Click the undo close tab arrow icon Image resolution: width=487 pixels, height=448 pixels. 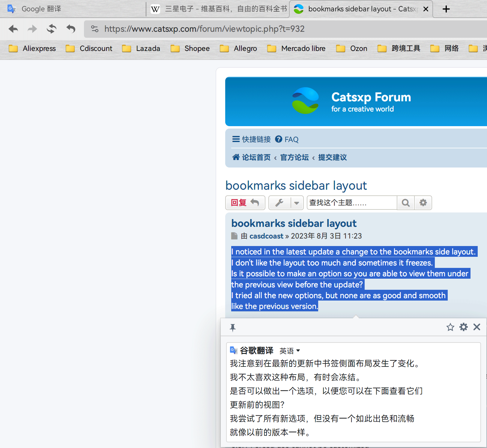(x=71, y=29)
